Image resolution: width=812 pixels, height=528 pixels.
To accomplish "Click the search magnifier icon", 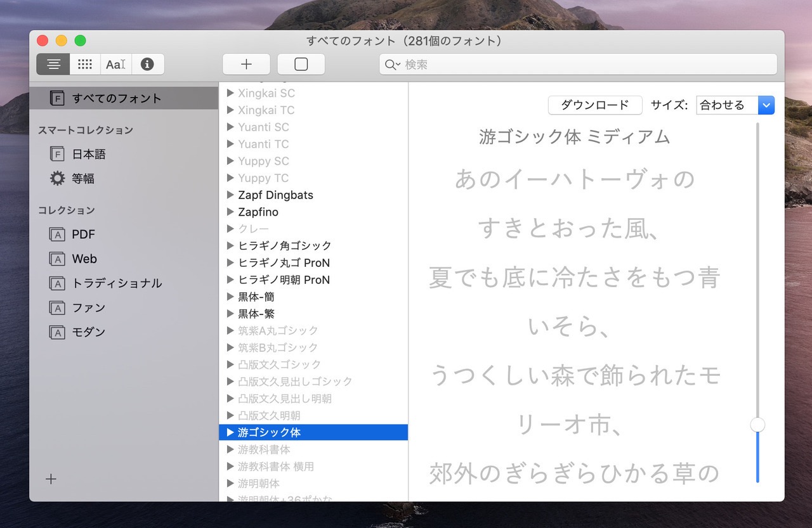I will click(392, 65).
